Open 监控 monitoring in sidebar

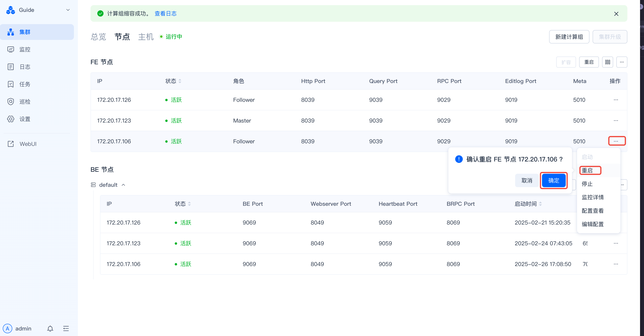(37, 49)
